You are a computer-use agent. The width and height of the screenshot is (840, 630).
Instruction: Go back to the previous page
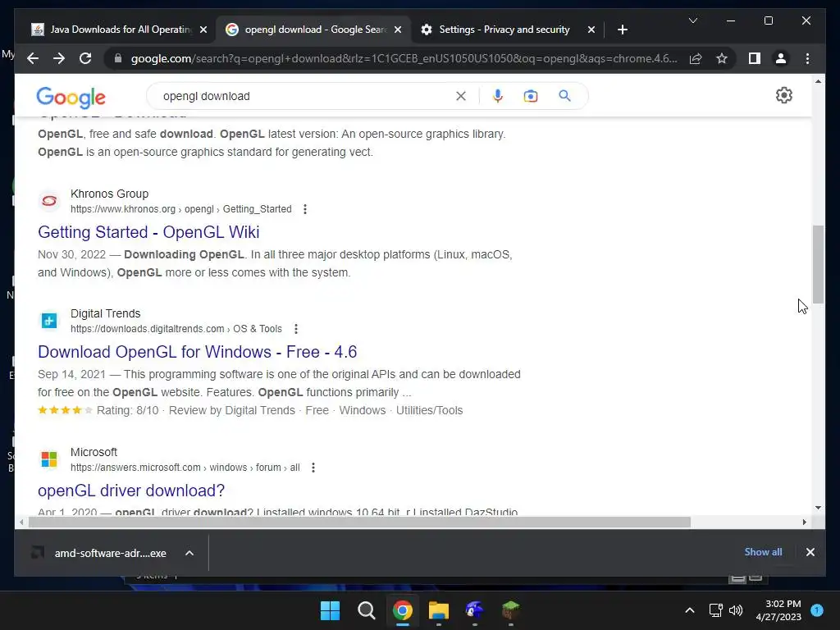[x=33, y=58]
